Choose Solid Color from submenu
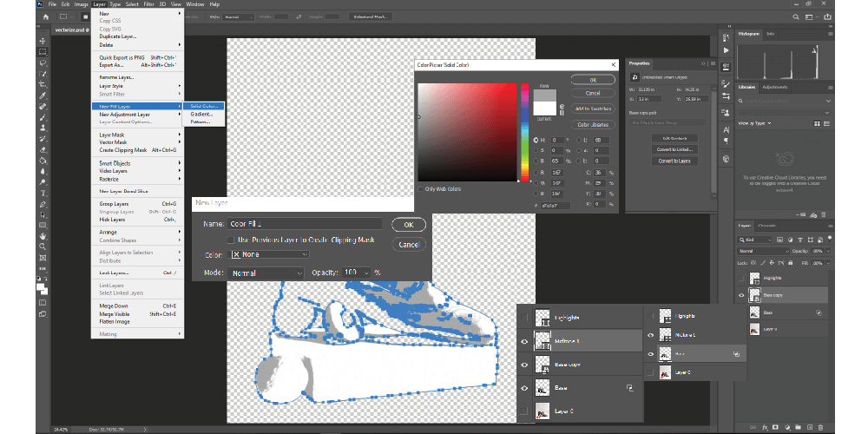 [204, 106]
